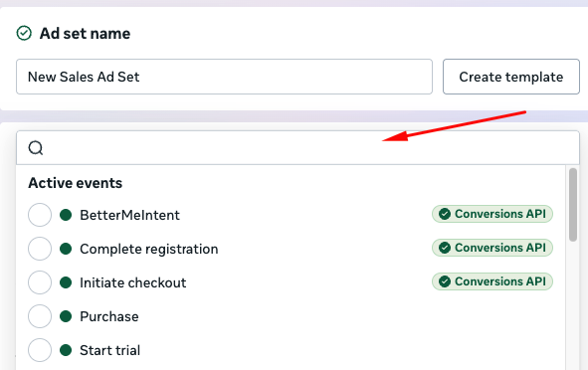This screenshot has height=370, width=588.
Task: Click the event list scrollbar thumb
Action: pyautogui.click(x=573, y=205)
